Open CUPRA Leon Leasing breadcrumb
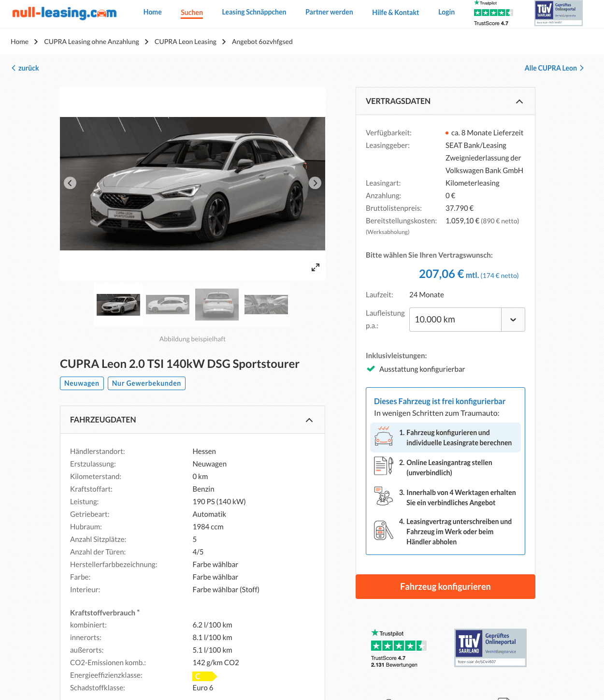Image resolution: width=604 pixels, height=700 pixels. [x=186, y=42]
